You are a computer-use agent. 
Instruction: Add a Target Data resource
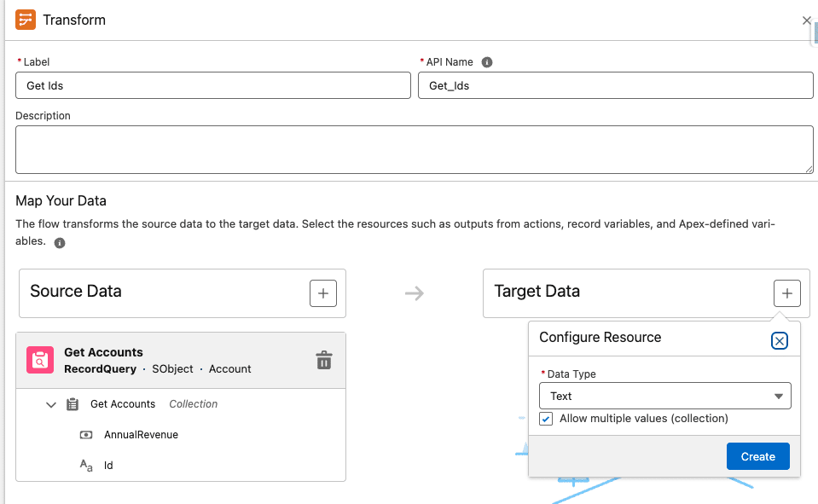point(786,293)
